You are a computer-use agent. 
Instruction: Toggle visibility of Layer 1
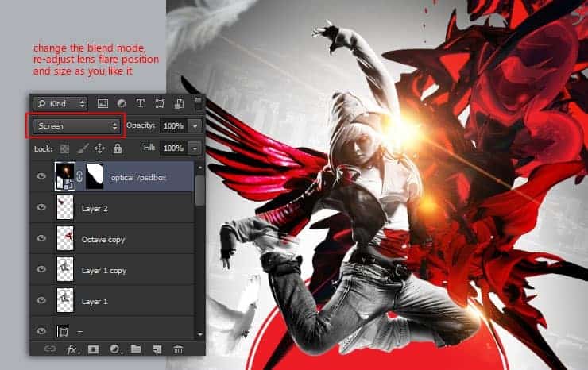click(x=41, y=300)
